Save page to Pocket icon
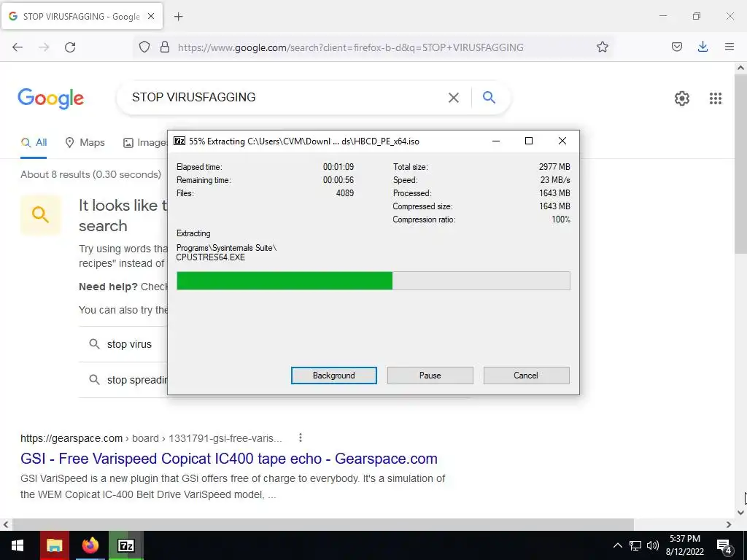The width and height of the screenshot is (747, 560). click(676, 47)
